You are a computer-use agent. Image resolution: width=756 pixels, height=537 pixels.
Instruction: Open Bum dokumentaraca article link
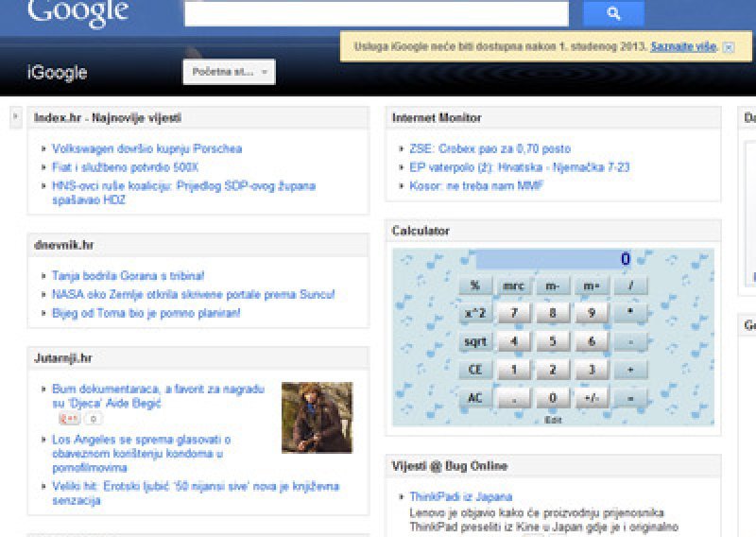(x=158, y=396)
